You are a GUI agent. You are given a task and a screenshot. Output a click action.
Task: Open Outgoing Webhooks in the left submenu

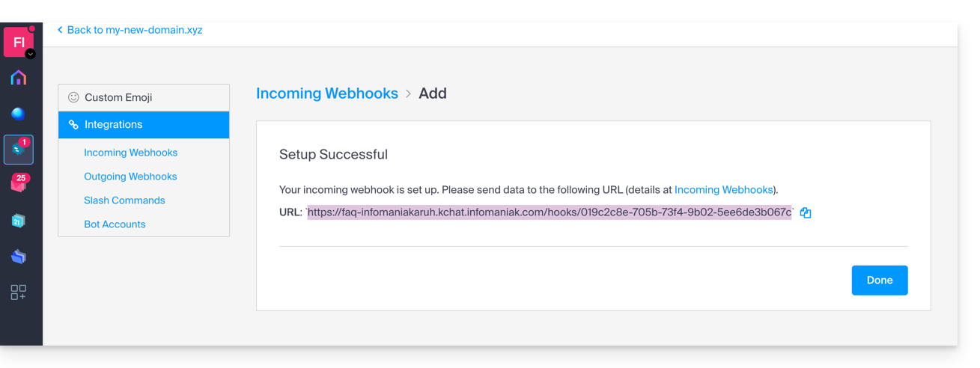pos(130,177)
